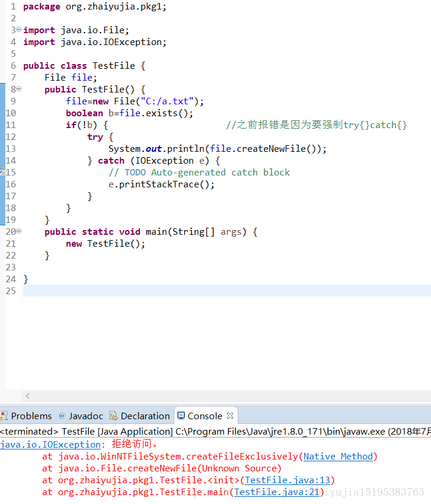Select the Console tab

[x=205, y=416]
